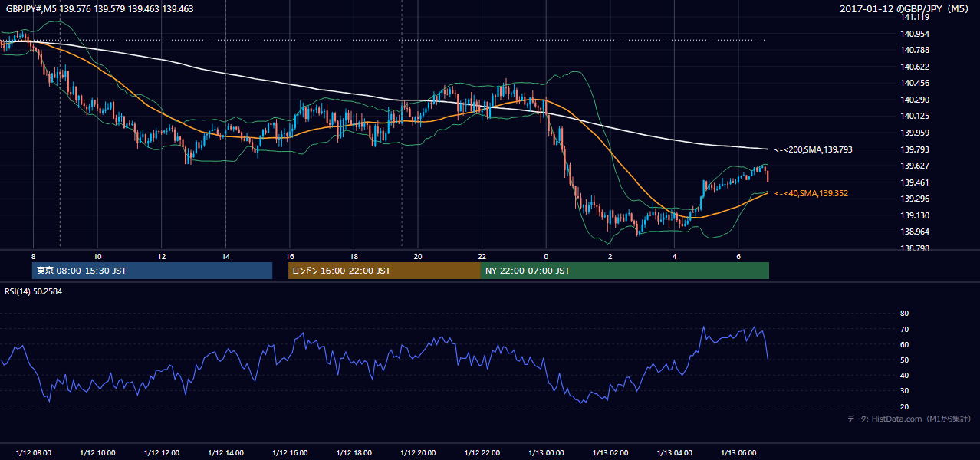
Task: Click hour label 12 under the price chart
Action: (x=162, y=256)
